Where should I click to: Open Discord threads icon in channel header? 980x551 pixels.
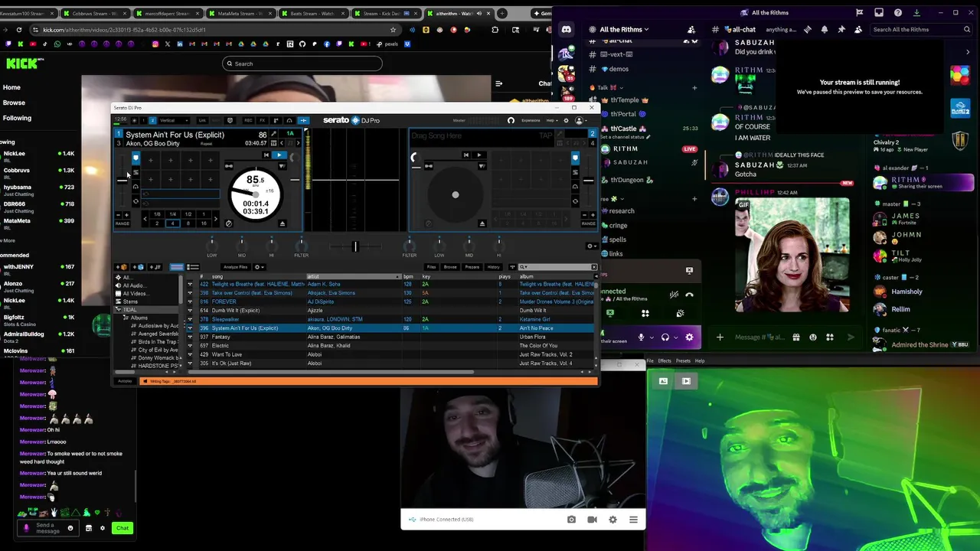coord(807,30)
